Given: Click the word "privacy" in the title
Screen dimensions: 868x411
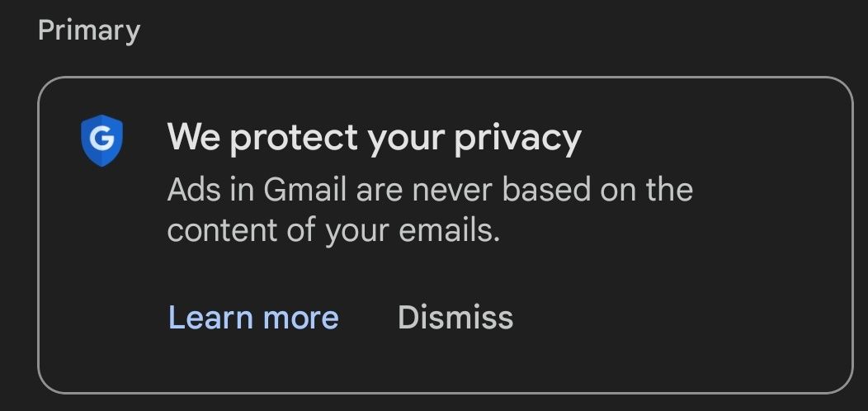Looking at the screenshot, I should pyautogui.click(x=518, y=139).
